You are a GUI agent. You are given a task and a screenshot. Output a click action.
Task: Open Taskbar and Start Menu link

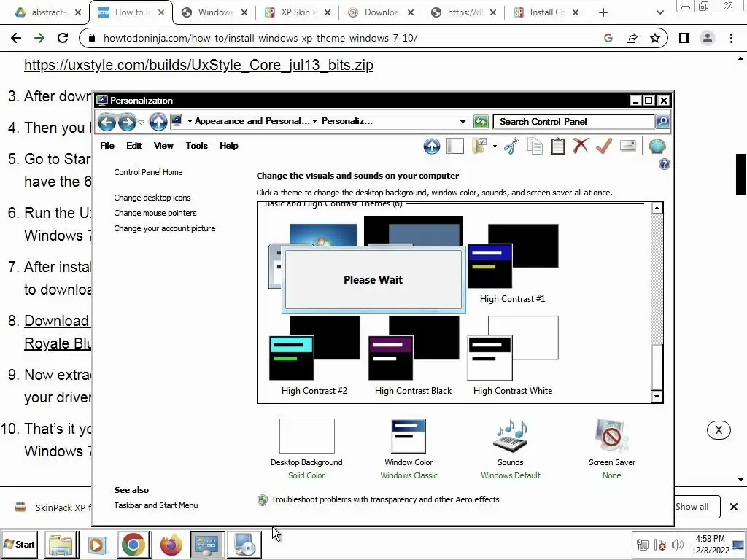coord(156,506)
